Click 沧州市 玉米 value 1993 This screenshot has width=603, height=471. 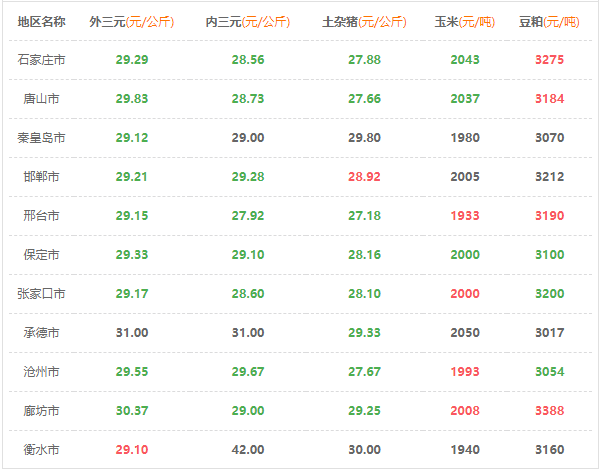465,372
